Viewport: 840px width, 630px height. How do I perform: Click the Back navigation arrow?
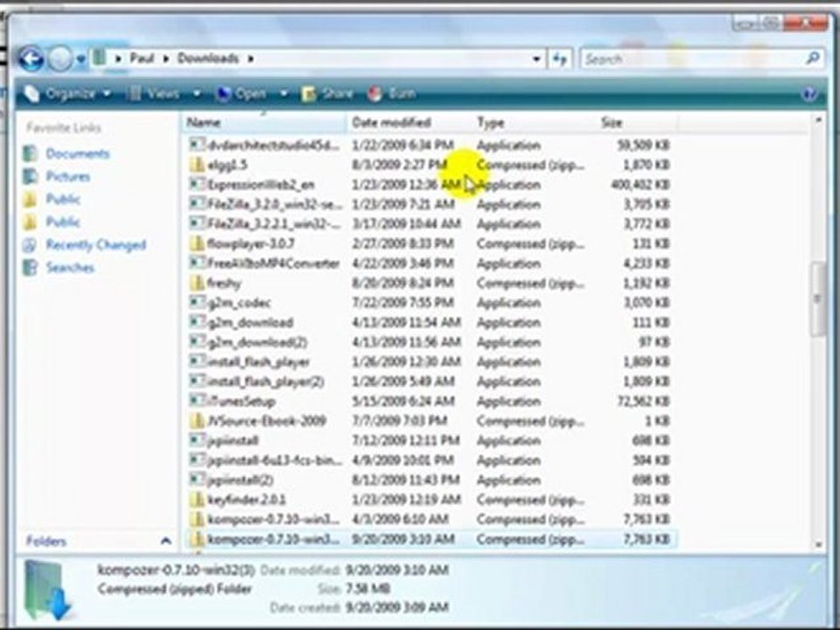click(x=31, y=59)
